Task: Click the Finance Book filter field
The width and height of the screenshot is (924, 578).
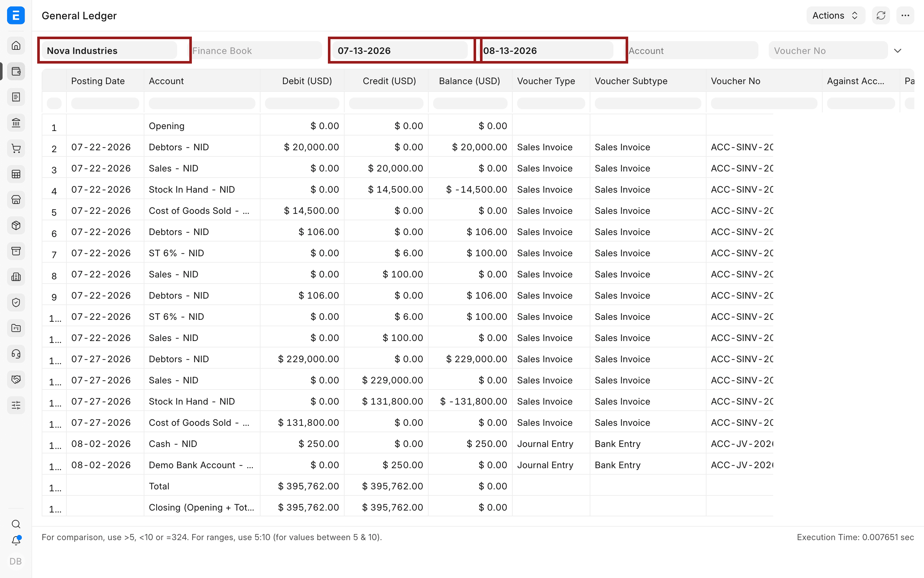Action: pos(255,50)
